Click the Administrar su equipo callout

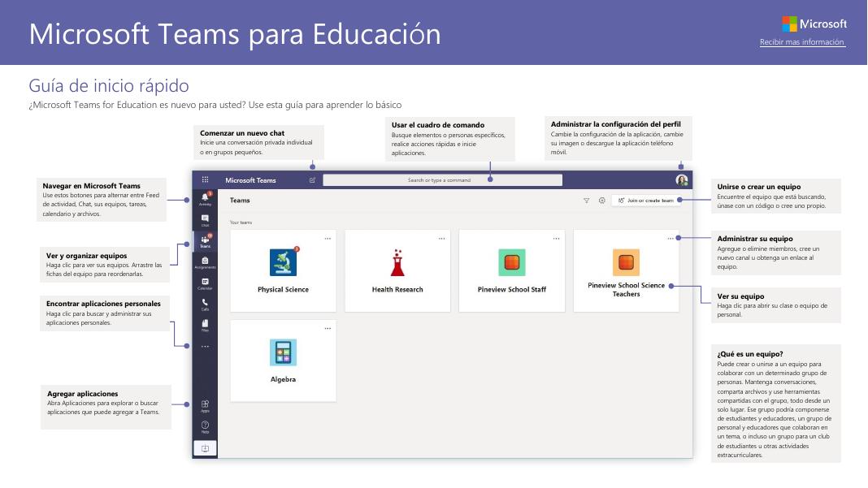(x=775, y=253)
